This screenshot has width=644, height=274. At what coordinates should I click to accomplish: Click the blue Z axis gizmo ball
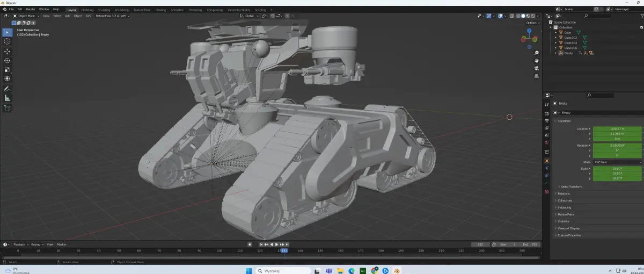coord(529,31)
